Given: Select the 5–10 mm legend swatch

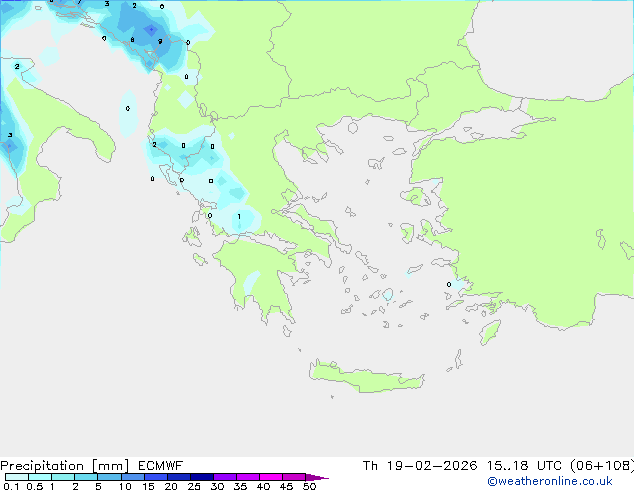Looking at the screenshot, I should [109, 477].
